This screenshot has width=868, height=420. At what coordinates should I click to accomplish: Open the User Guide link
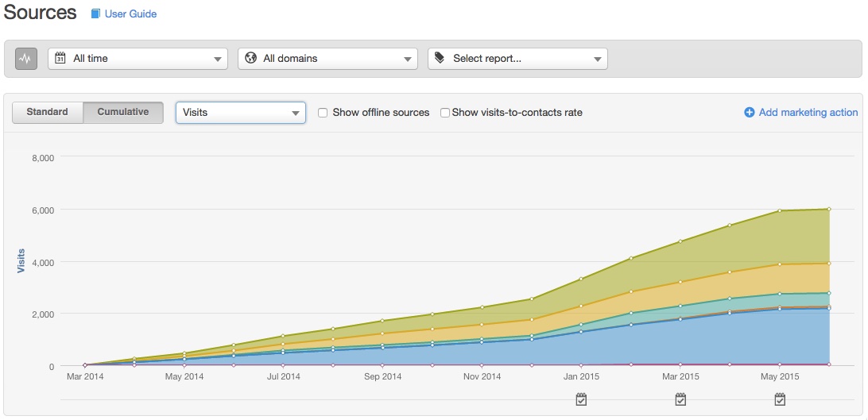(130, 14)
